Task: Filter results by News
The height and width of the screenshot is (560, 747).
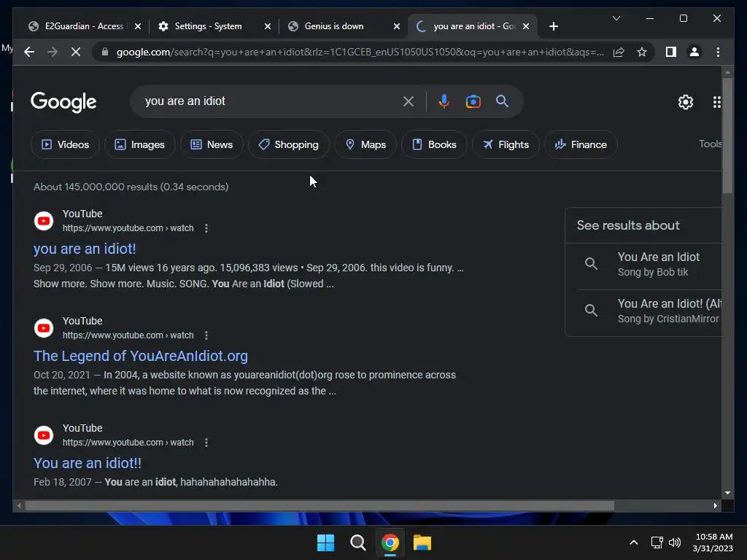Action: 212,144
